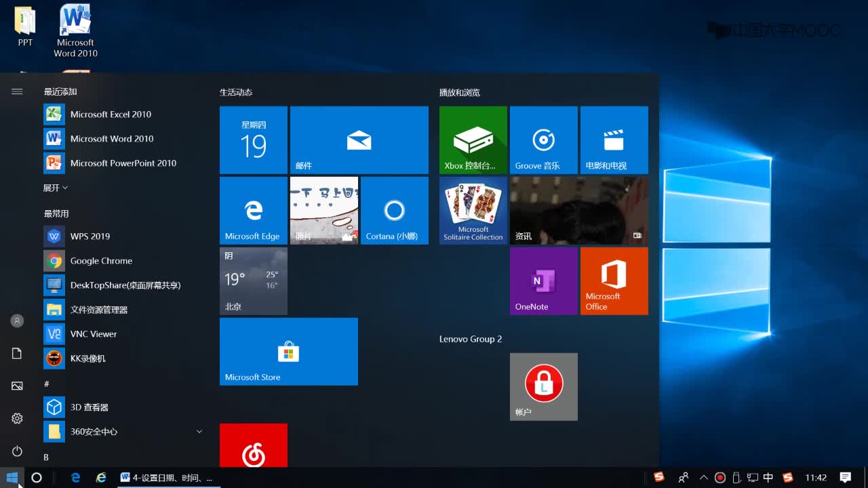The width and height of the screenshot is (868, 488).
Task: Open the Lenovo 帐户 tile
Action: click(544, 387)
